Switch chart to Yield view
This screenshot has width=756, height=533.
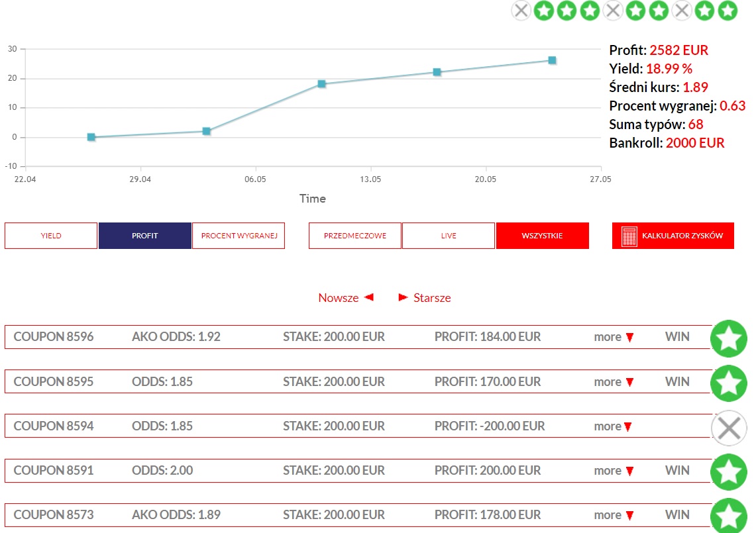pos(51,236)
